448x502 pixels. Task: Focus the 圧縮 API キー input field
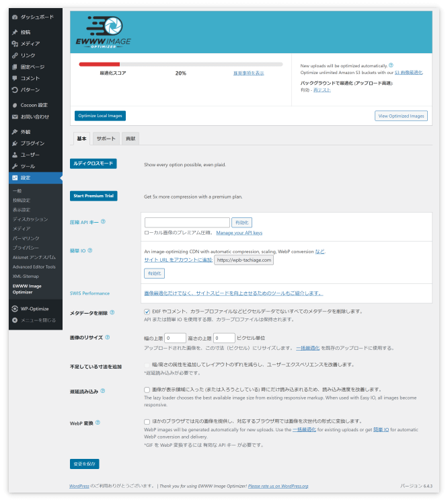[187, 223]
